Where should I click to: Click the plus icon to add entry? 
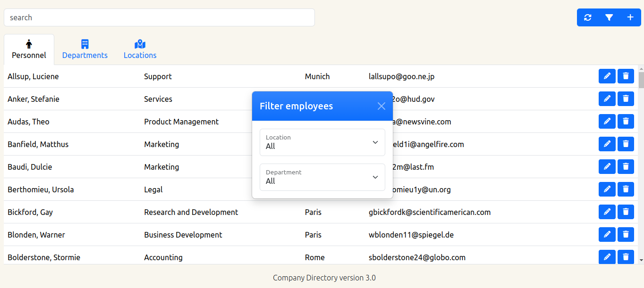[630, 17]
